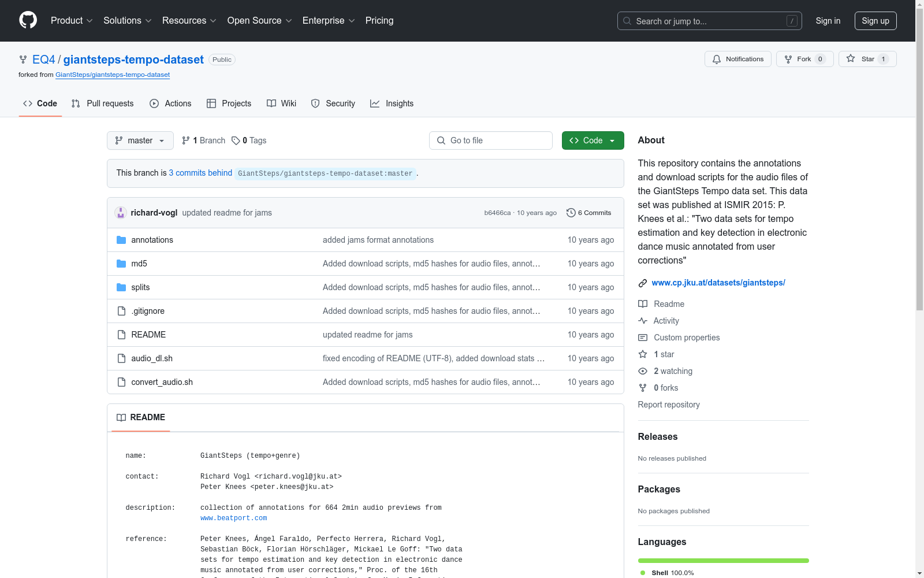
Task: Click 'updated readme for jams' in commit header
Action: pyautogui.click(x=227, y=213)
